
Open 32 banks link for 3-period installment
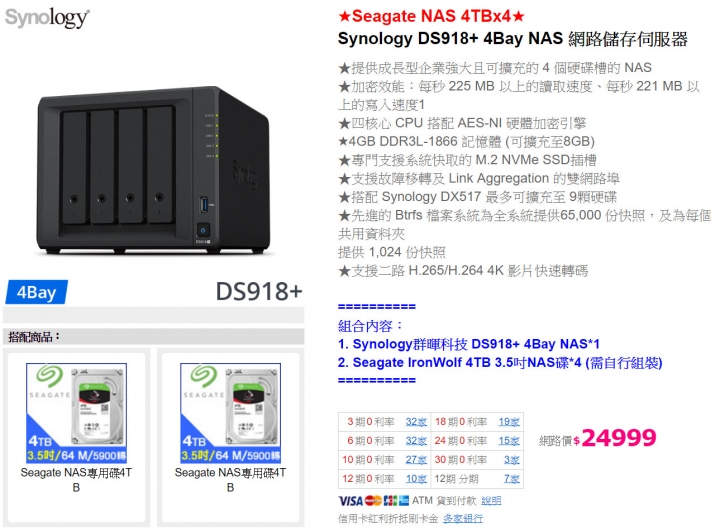click(x=416, y=422)
